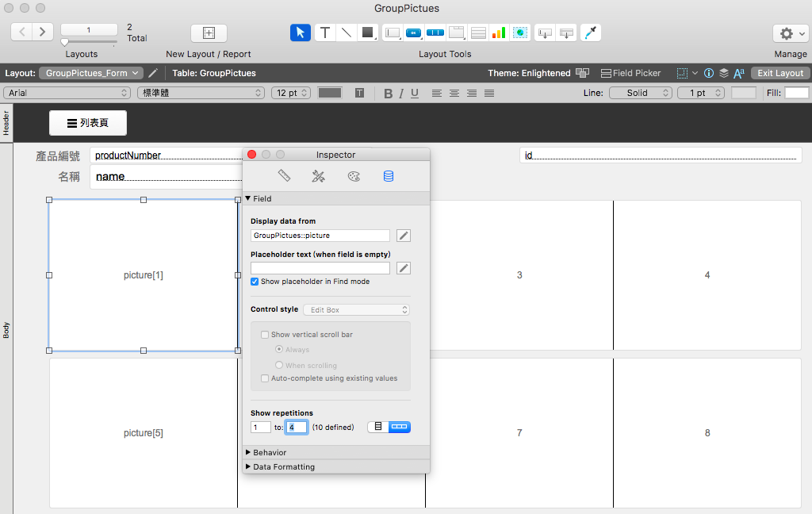Select the Chart tool

[499, 33]
